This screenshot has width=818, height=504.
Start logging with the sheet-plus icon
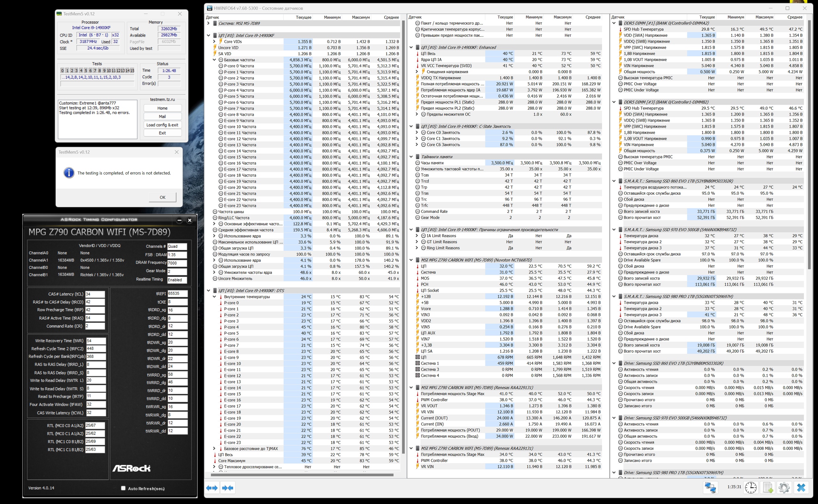pos(768,487)
